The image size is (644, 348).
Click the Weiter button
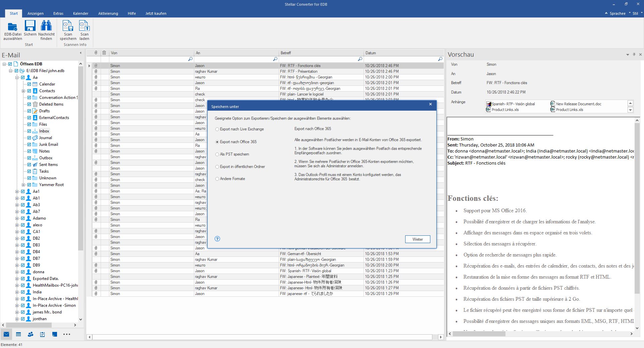418,239
